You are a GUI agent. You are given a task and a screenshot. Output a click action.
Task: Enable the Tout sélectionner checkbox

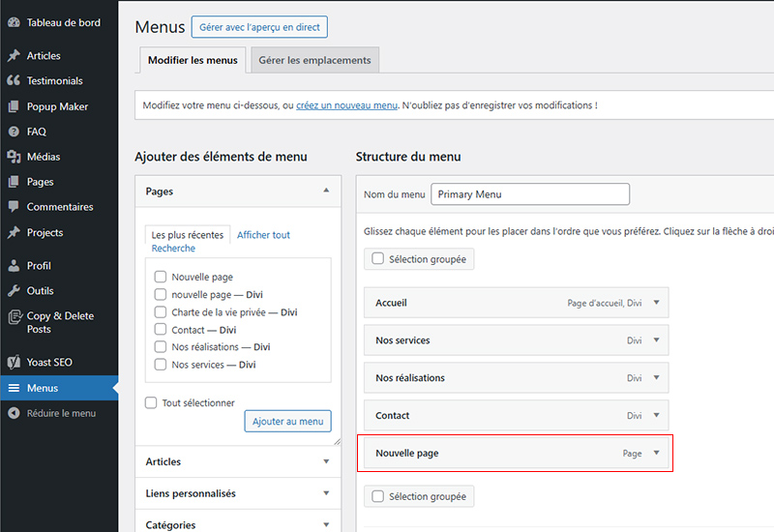click(x=151, y=403)
